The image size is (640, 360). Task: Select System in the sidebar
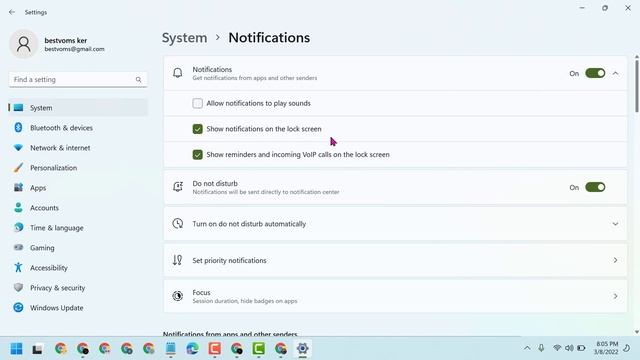78,108
